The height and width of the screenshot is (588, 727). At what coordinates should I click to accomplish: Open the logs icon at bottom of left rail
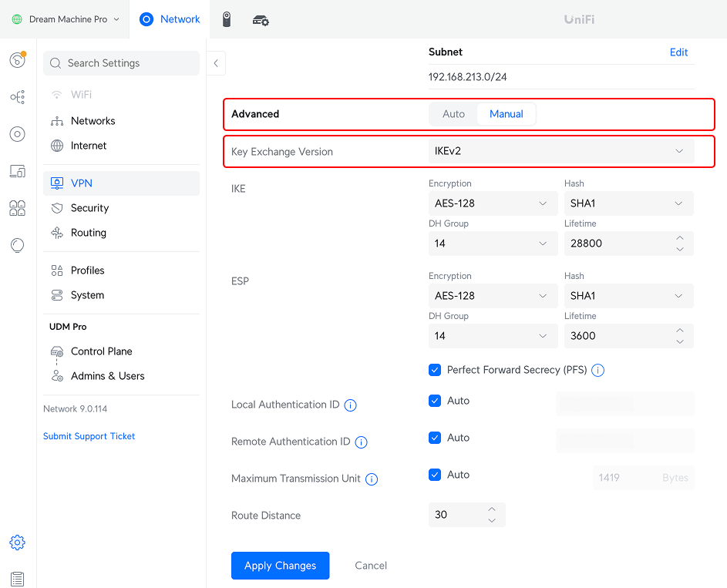pos(17,579)
